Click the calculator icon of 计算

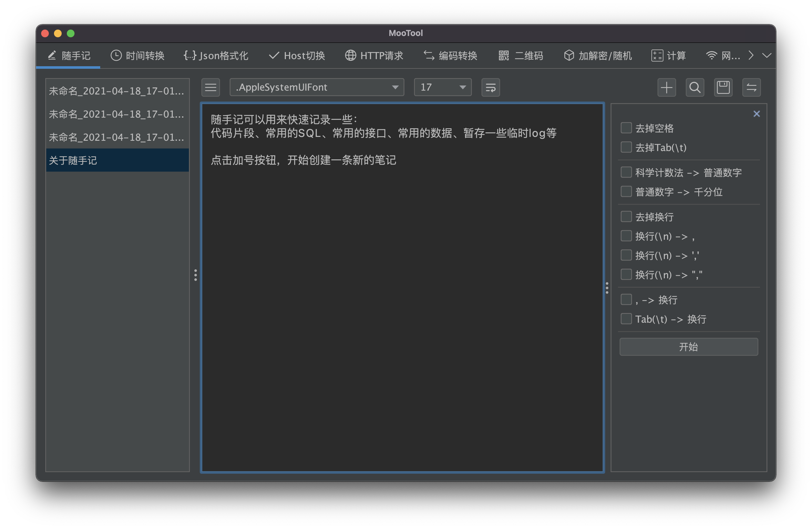tap(657, 55)
